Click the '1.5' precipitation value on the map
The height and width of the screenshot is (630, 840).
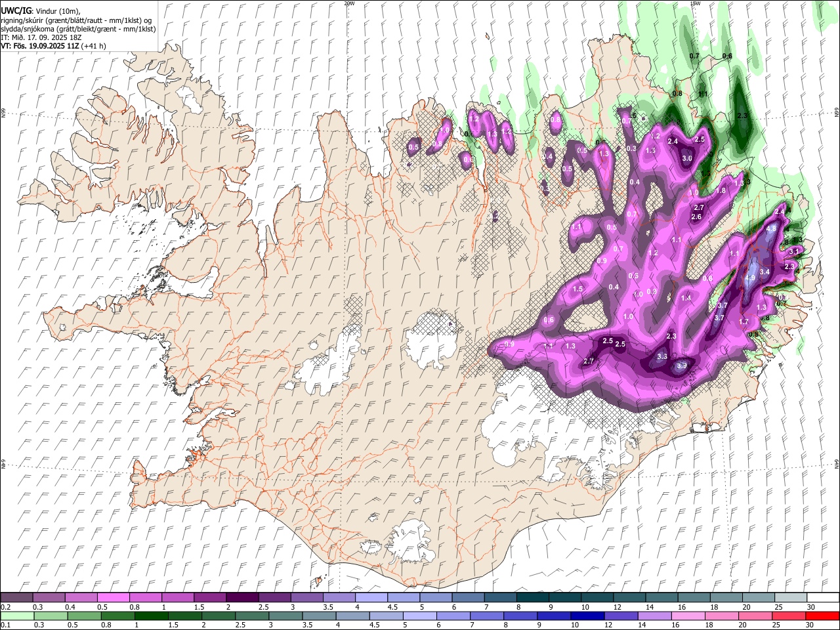pos(578,289)
